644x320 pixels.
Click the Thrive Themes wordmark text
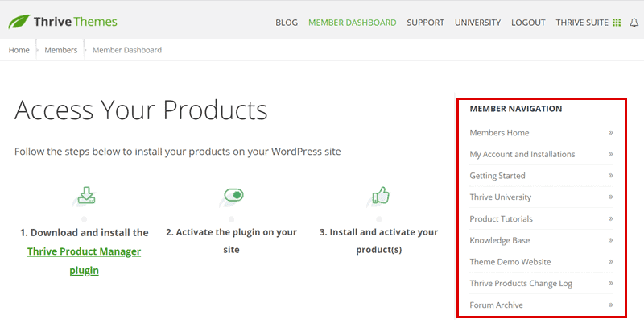coord(75,22)
